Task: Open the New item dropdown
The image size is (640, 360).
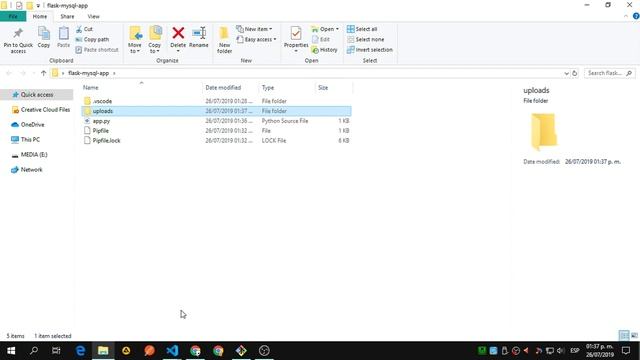Action: [254, 29]
